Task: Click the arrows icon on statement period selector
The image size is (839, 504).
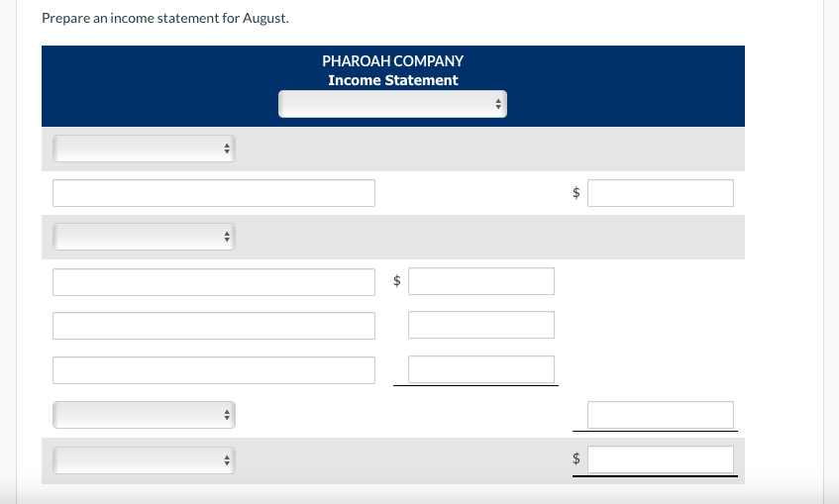Action: coord(498,104)
